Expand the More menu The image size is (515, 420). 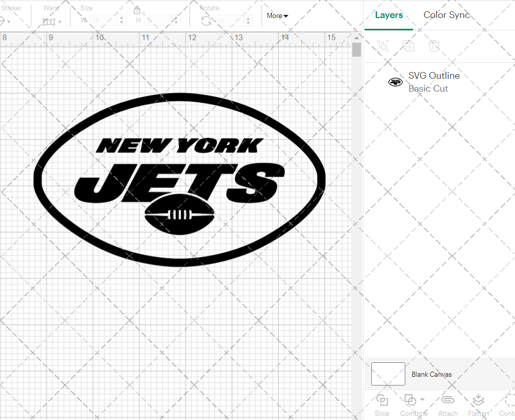pyautogui.click(x=277, y=16)
